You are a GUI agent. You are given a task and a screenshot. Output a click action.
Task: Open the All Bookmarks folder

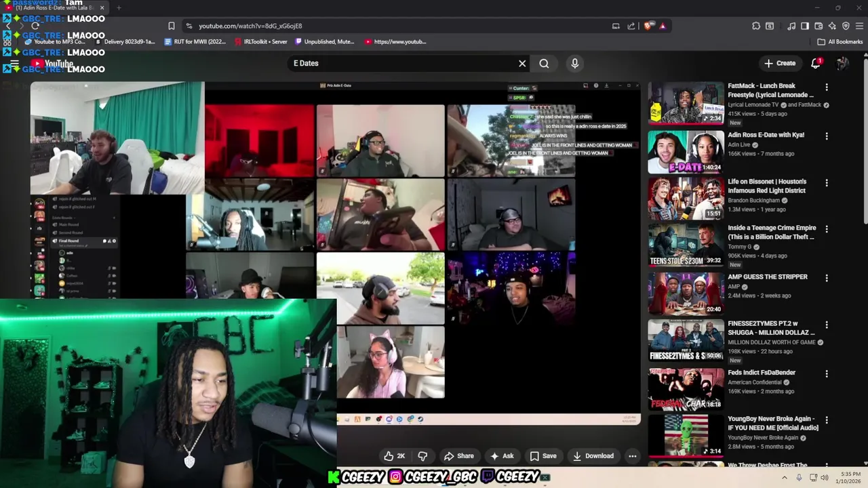point(840,41)
